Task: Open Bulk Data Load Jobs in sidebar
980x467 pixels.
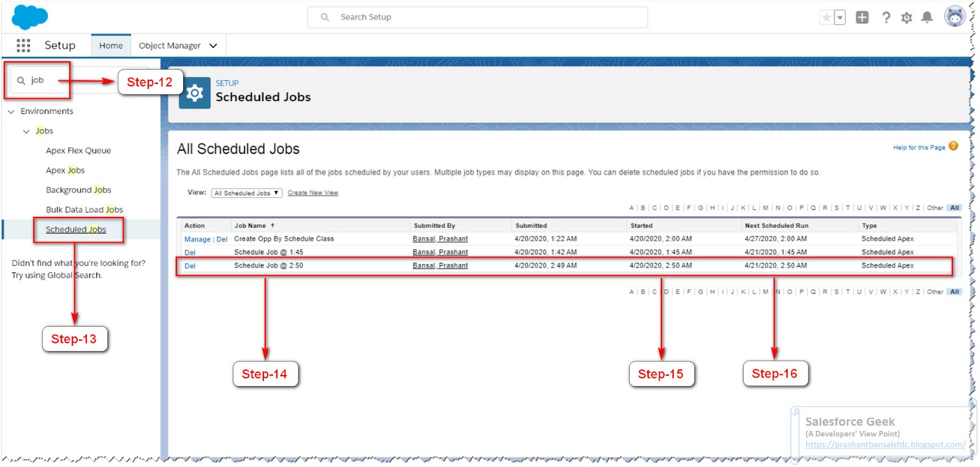Action: [x=85, y=210]
